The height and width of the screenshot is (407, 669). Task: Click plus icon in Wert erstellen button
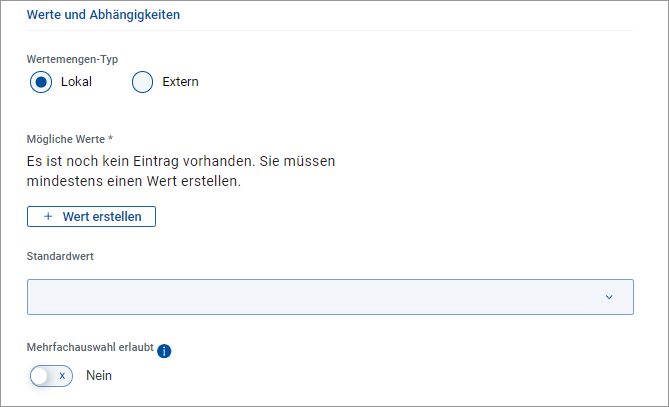click(47, 216)
